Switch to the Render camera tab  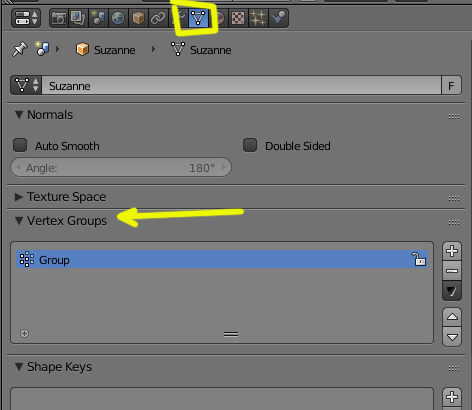(x=59, y=18)
